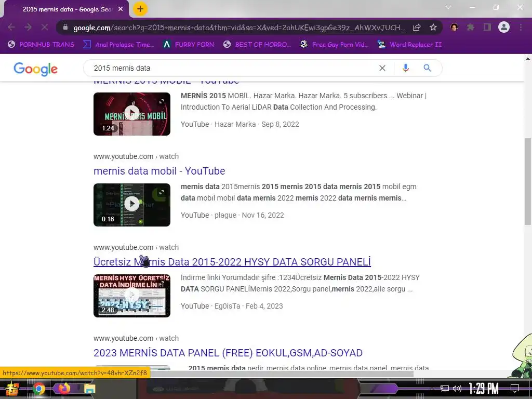Open 2023 MERNİS DATA PANEL (FREE) result
Viewport: 532px width, 399px height.
tap(228, 353)
